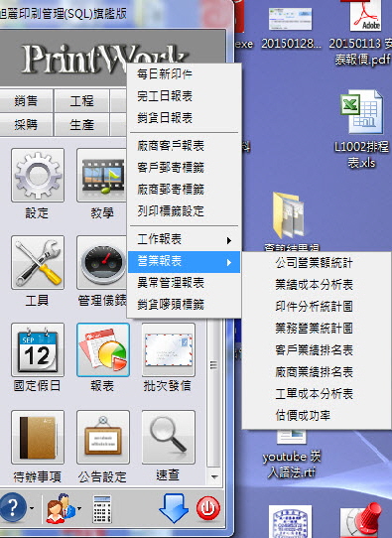Select 客戶業績排名表 menu entry

click(314, 350)
